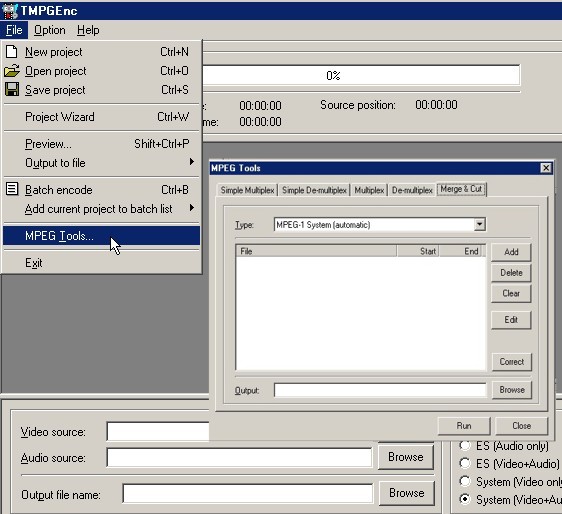The height and width of the screenshot is (514, 562).
Task: Click the 0% encoding progress bar
Action: pos(361,75)
